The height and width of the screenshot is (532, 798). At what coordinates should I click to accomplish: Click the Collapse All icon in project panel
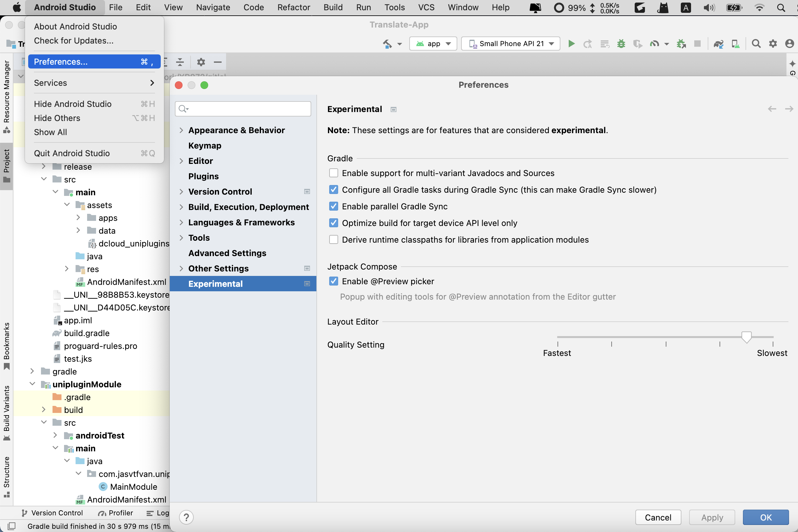coord(180,62)
